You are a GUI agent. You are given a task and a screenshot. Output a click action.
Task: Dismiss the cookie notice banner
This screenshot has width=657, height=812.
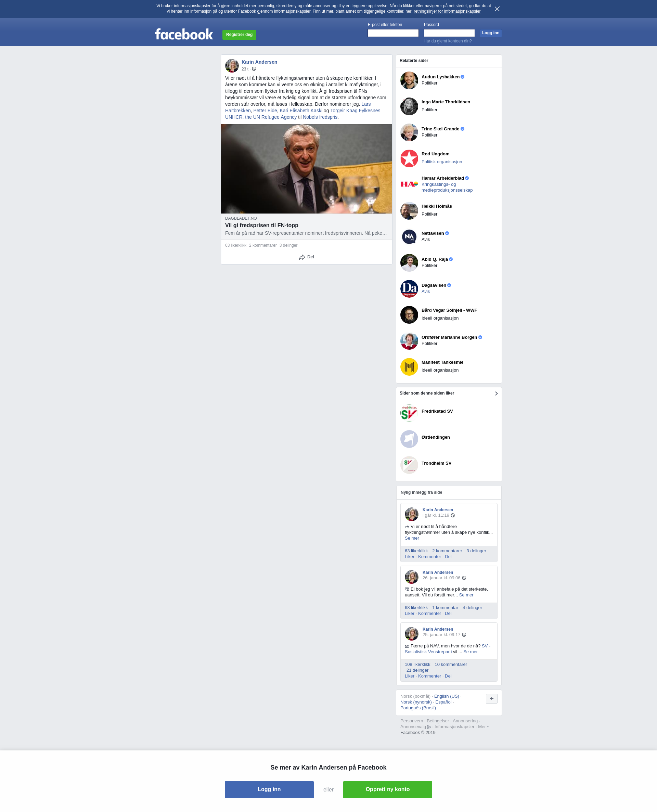[497, 9]
